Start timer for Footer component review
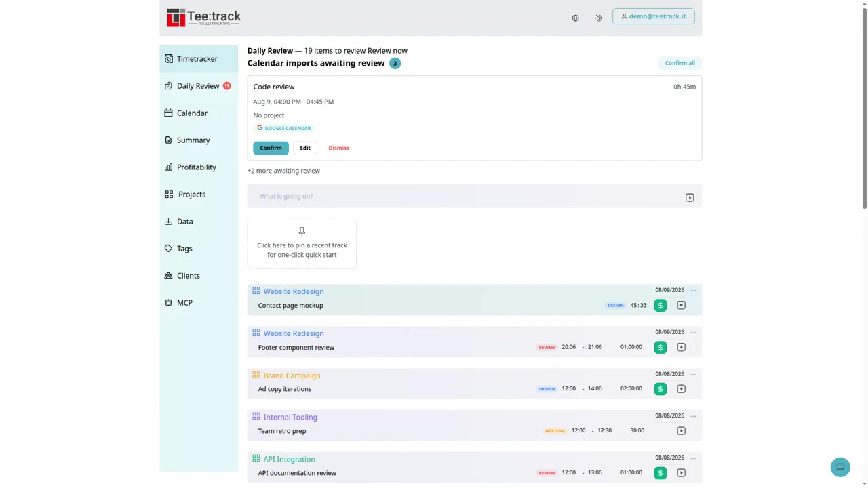Screen dimensions: 868x488 (x=681, y=348)
